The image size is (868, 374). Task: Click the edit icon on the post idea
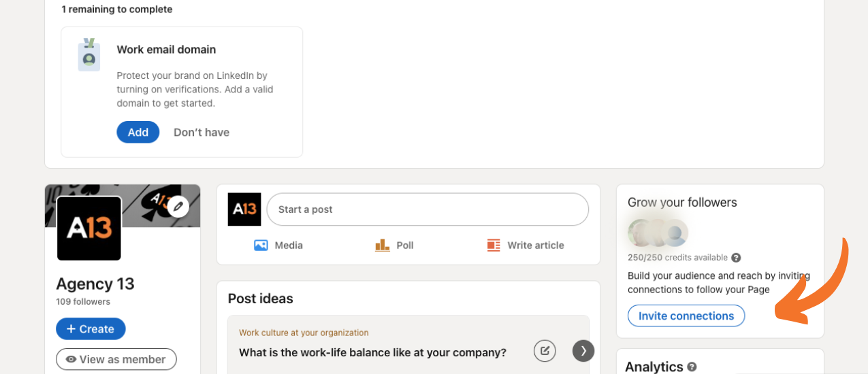point(545,351)
